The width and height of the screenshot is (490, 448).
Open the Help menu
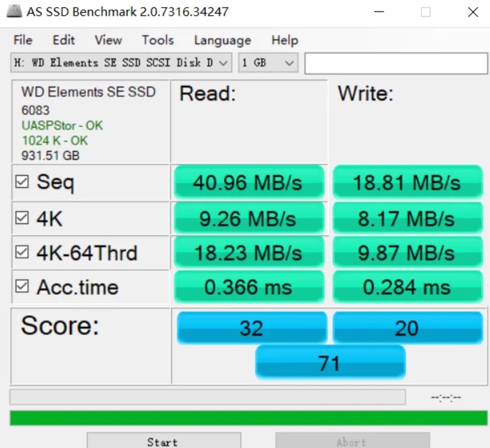coord(284,40)
